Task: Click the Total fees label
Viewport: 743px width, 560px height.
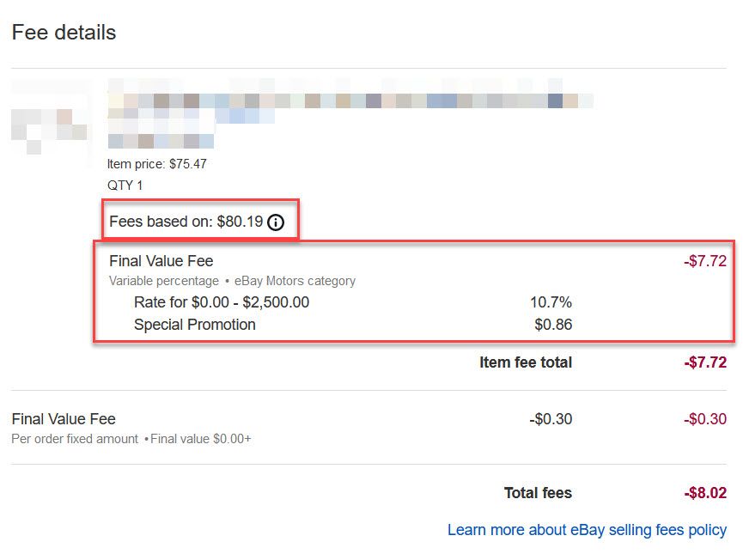Action: tap(539, 493)
